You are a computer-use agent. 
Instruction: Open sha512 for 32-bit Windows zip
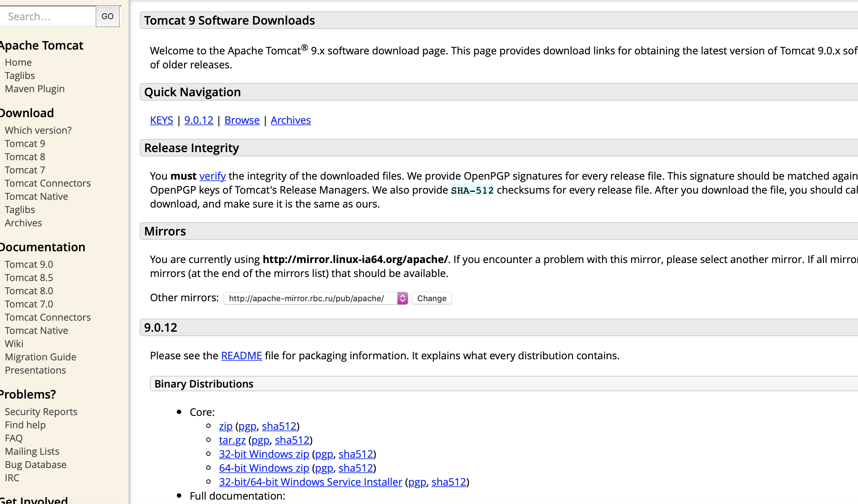356,454
